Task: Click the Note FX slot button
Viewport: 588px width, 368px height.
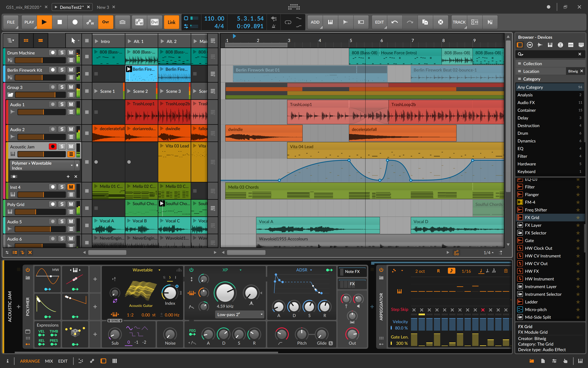Action: 352,271
